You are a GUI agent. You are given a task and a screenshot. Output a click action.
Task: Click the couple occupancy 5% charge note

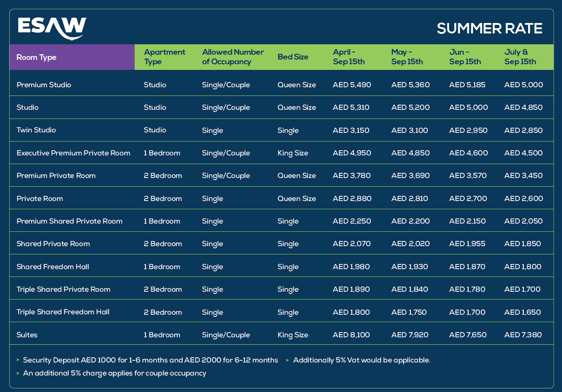click(115, 373)
